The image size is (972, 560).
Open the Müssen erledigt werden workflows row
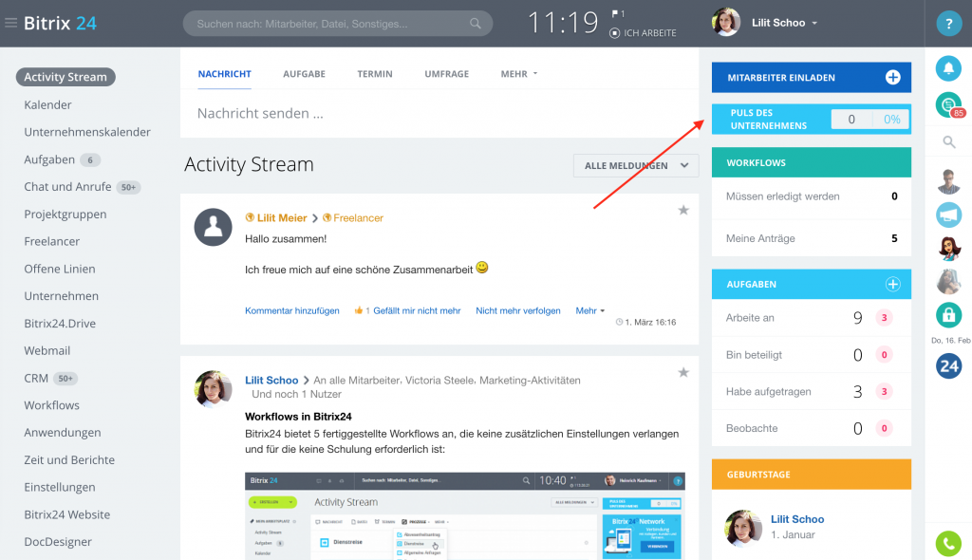pos(812,196)
